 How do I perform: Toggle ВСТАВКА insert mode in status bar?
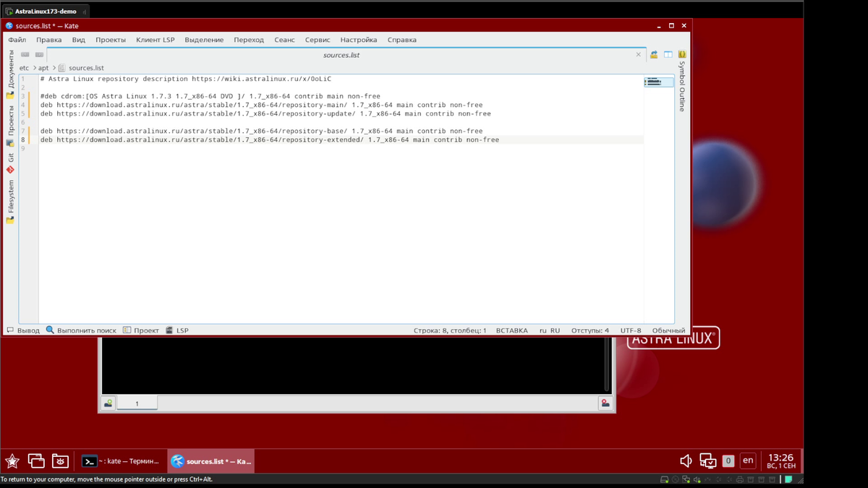coord(511,330)
